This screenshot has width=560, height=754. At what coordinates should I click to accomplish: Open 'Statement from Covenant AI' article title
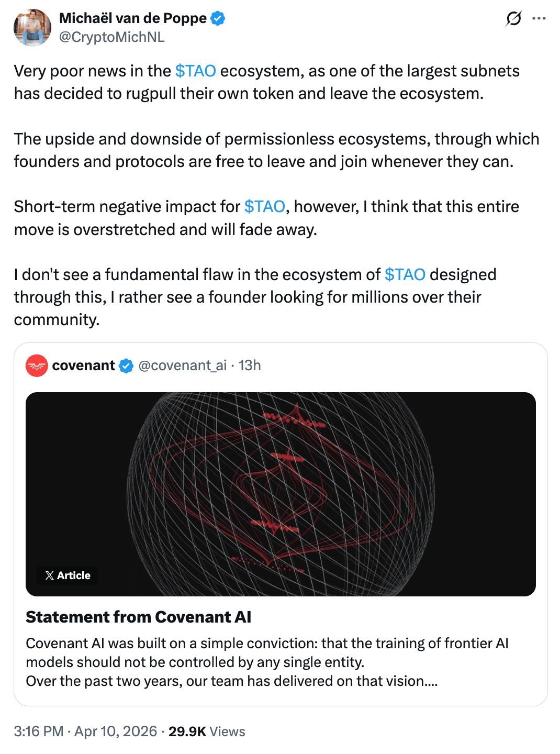click(x=139, y=617)
